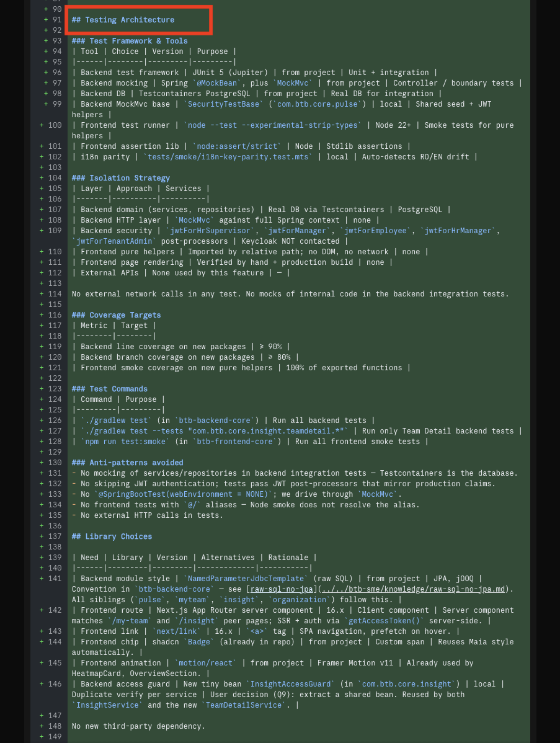Screen dimensions: 560x743
Task: Click line number 141 in the gutter
Action: [55, 579]
